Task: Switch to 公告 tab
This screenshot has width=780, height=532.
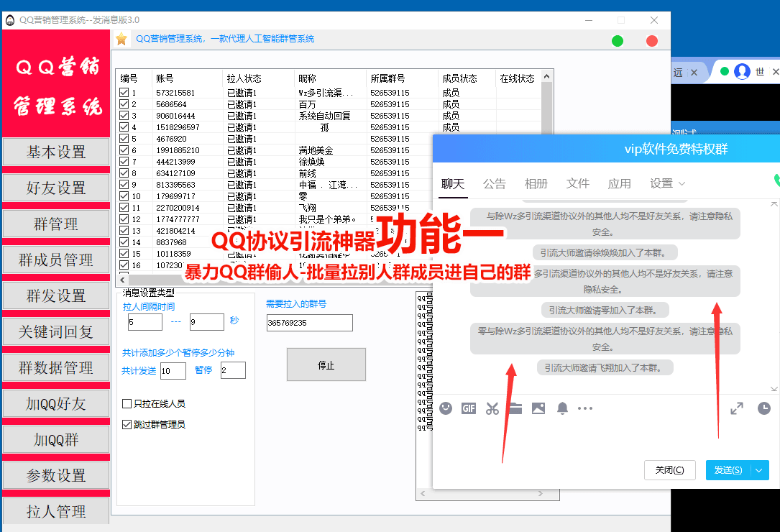Action: pos(495,183)
